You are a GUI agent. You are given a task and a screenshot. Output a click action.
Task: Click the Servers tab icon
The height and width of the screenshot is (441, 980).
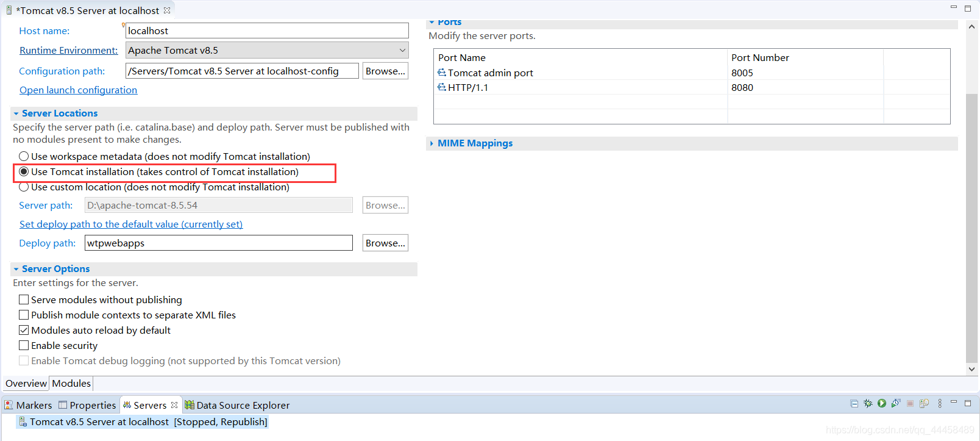point(127,405)
